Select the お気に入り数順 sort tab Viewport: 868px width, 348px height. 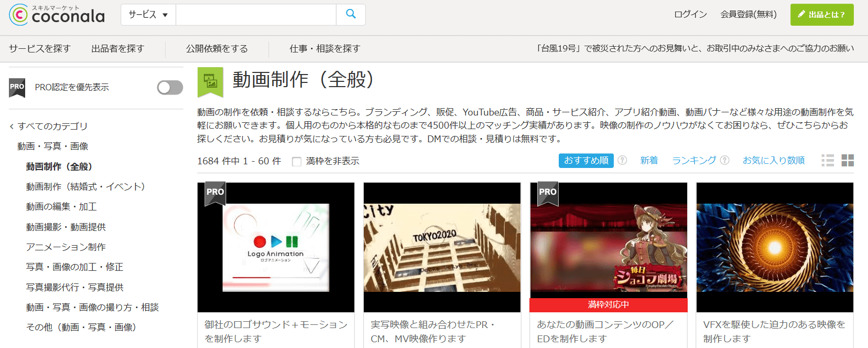pyautogui.click(x=774, y=161)
